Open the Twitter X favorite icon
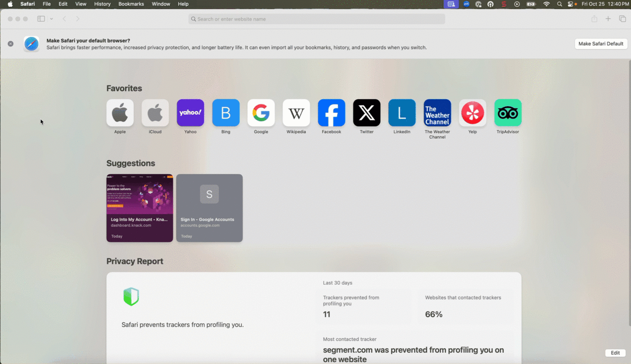This screenshot has width=631, height=364. click(x=366, y=113)
